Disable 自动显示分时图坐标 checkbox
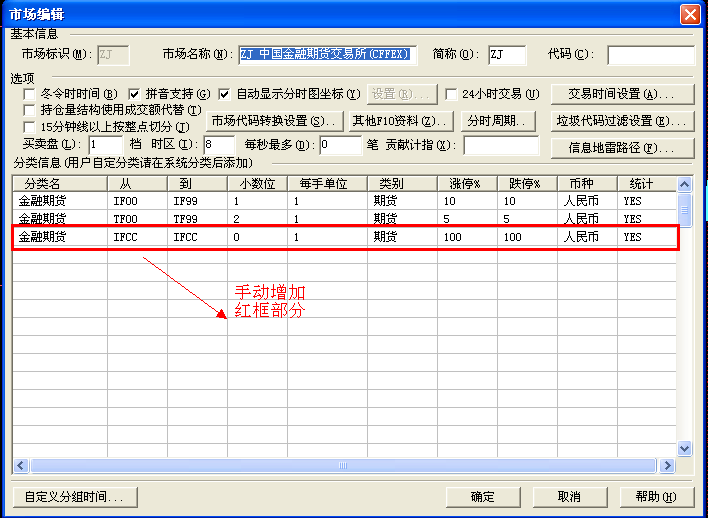Image resolution: width=708 pixels, height=518 pixels. (225, 94)
